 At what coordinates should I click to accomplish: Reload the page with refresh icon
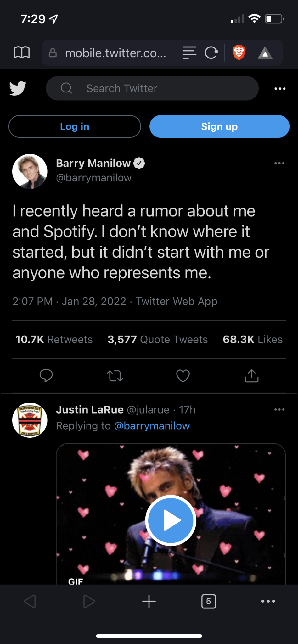211,53
